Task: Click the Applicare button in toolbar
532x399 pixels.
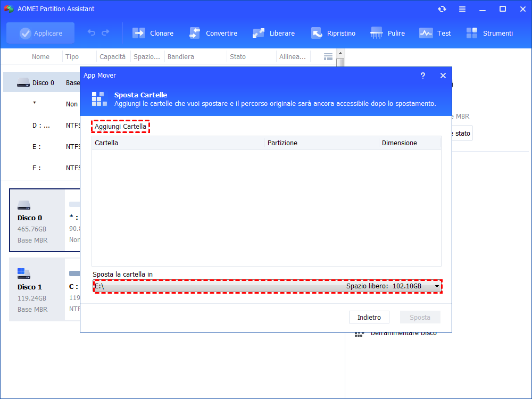Action: (x=40, y=33)
